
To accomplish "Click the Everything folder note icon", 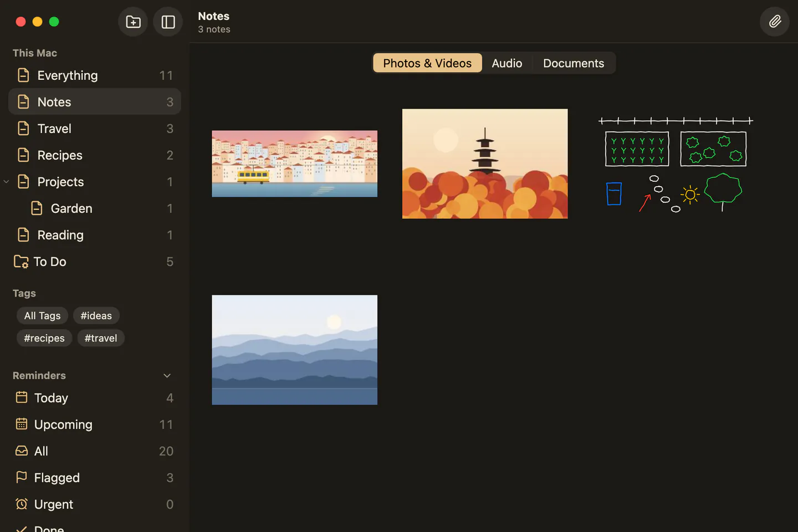I will click(23, 75).
